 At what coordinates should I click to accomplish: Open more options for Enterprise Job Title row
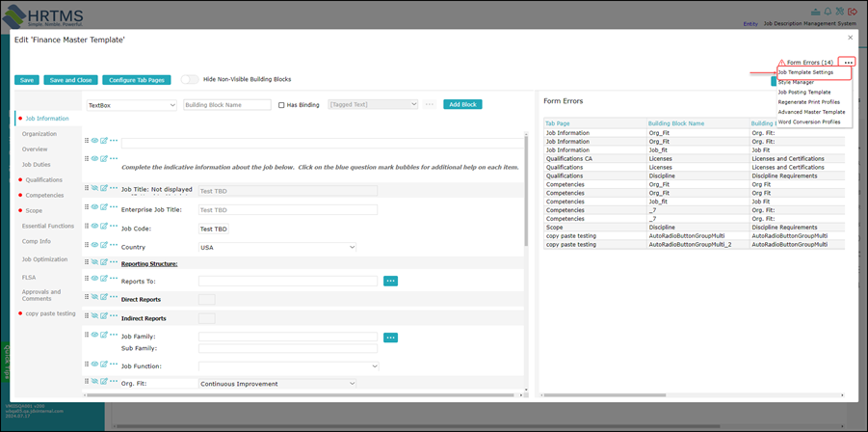pos(114,206)
